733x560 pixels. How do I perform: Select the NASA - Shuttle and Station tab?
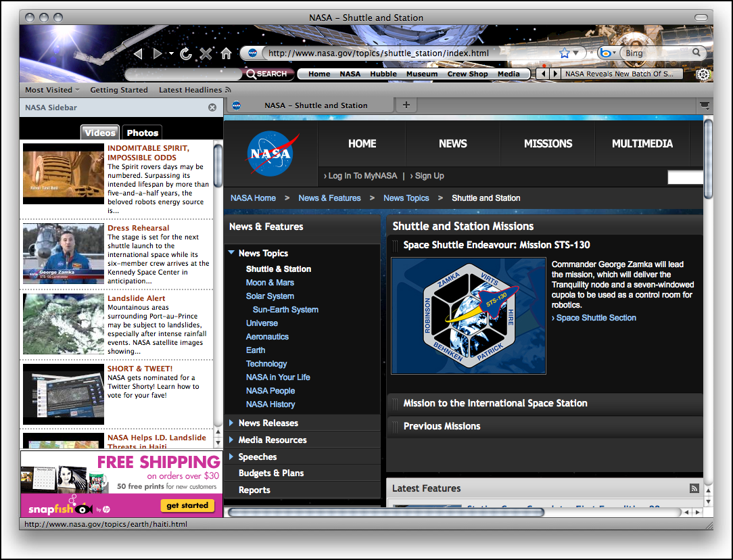click(311, 106)
